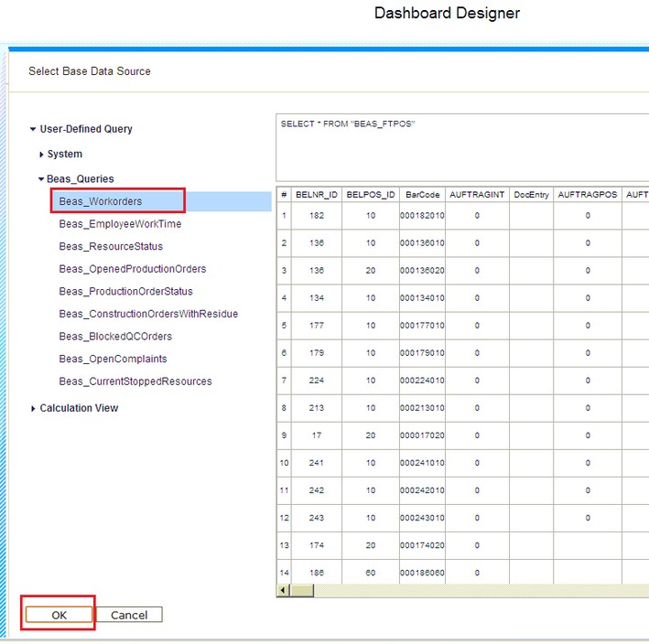This screenshot has width=649, height=644.
Task: Cancel the data source selection
Action: tap(129, 615)
